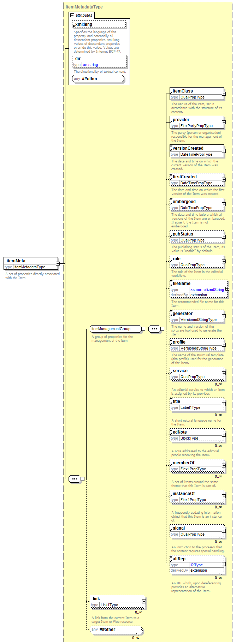Viewport: 236px width, 644px height.
Task: Collapse the ItemManagementGroup minus box
Action: [x=143, y=329]
